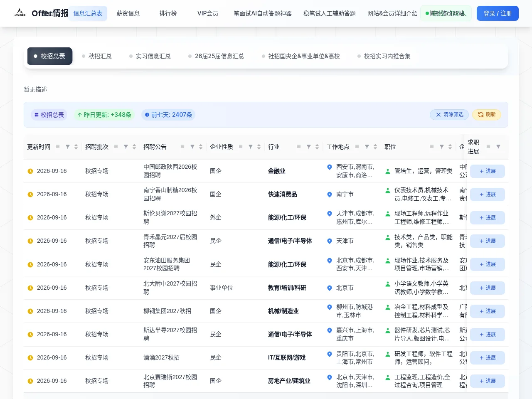Image resolution: width=532 pixels, height=399 pixels.
Task: Filter the 求职进展 column
Action: coord(498,147)
